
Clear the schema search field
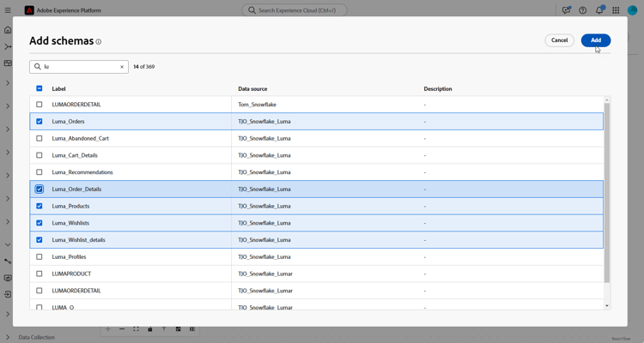click(122, 67)
